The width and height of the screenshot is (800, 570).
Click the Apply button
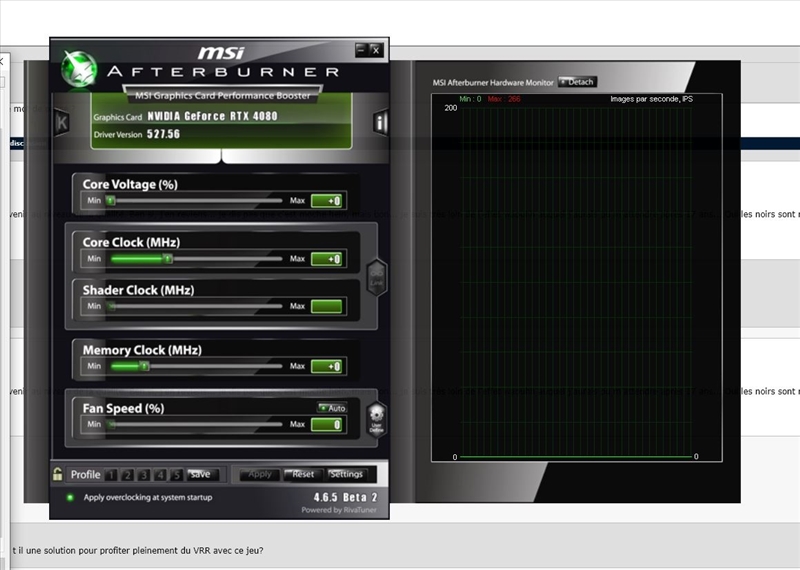tap(259, 474)
